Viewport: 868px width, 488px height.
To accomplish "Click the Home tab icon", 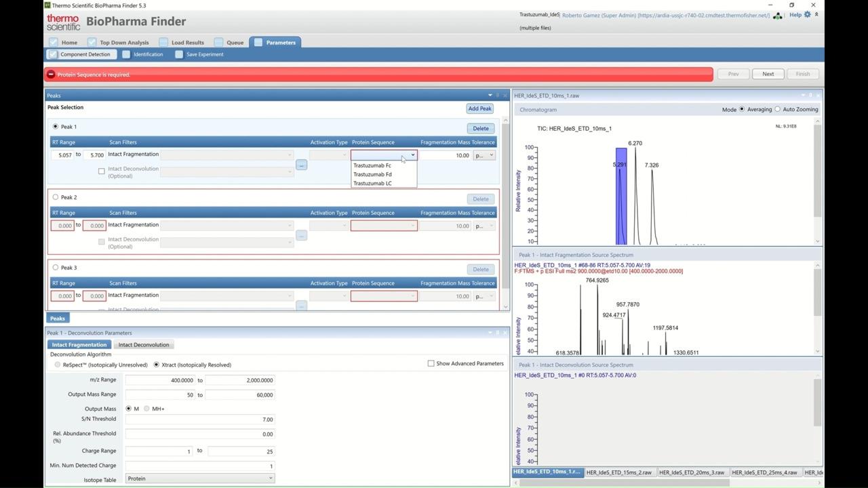I will click(53, 43).
